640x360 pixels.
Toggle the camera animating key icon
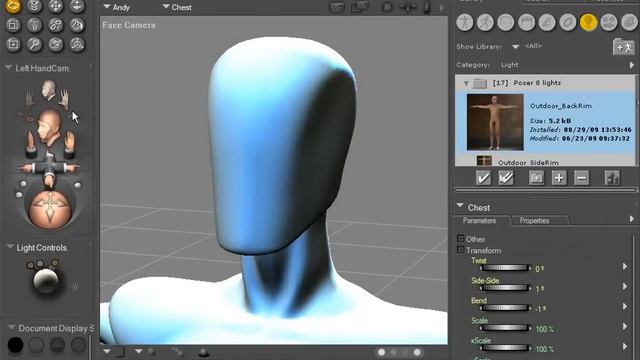pyautogui.click(x=25, y=118)
